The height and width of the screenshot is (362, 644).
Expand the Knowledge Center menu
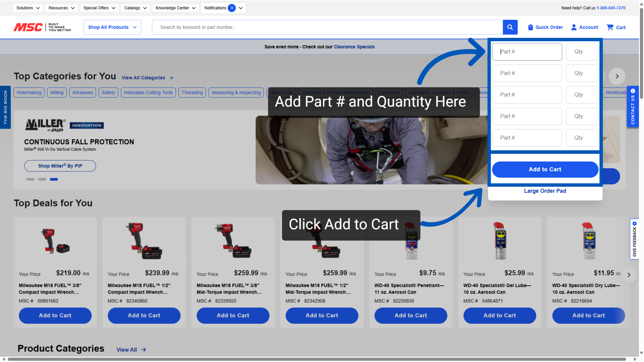click(x=175, y=8)
